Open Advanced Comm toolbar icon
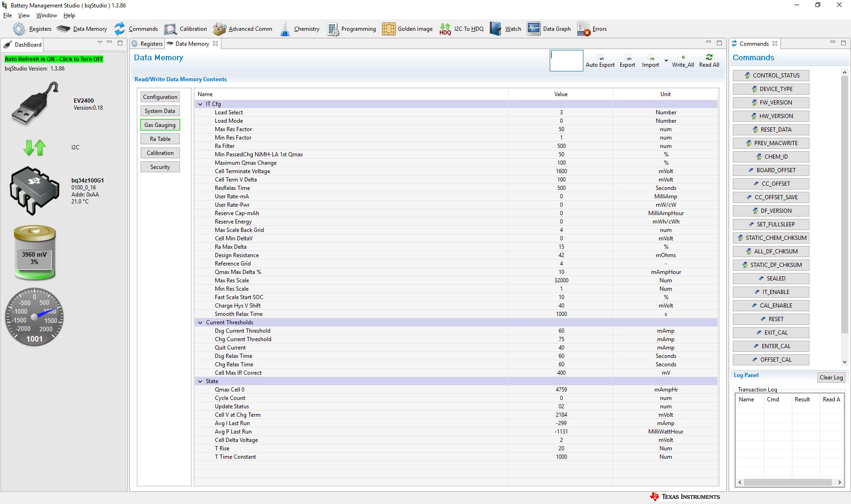This screenshot has height=504, width=851. click(220, 29)
